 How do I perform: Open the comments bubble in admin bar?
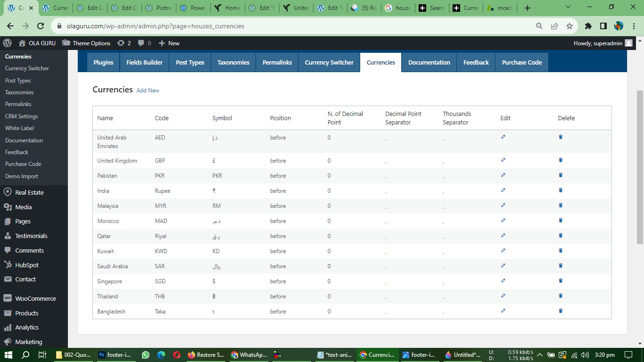point(144,43)
